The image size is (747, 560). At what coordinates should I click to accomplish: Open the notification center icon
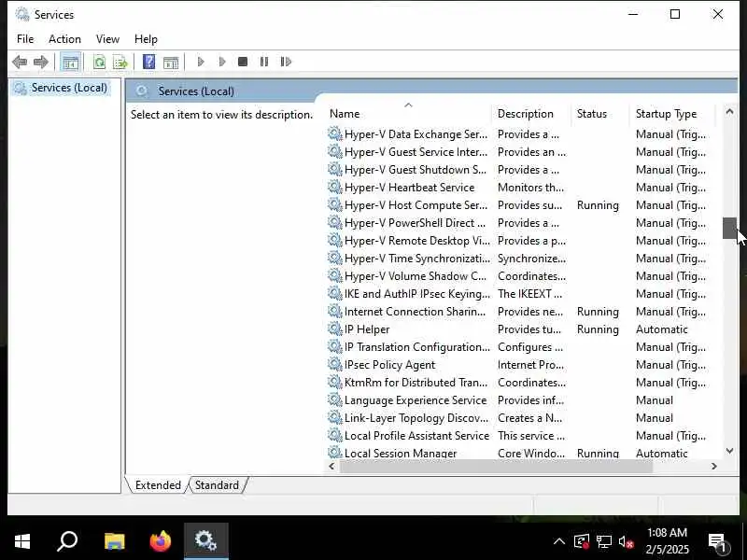pyautogui.click(x=717, y=542)
